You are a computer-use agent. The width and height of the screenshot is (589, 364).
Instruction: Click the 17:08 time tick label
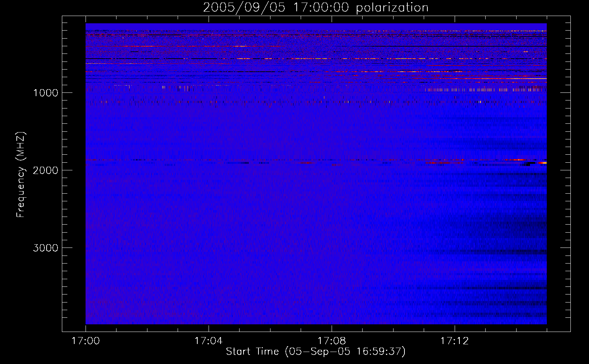tap(331, 341)
